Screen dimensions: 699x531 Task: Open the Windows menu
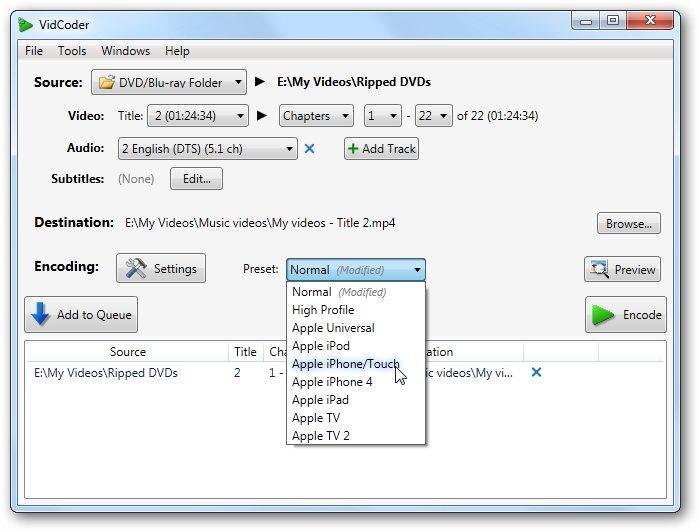[x=126, y=51]
